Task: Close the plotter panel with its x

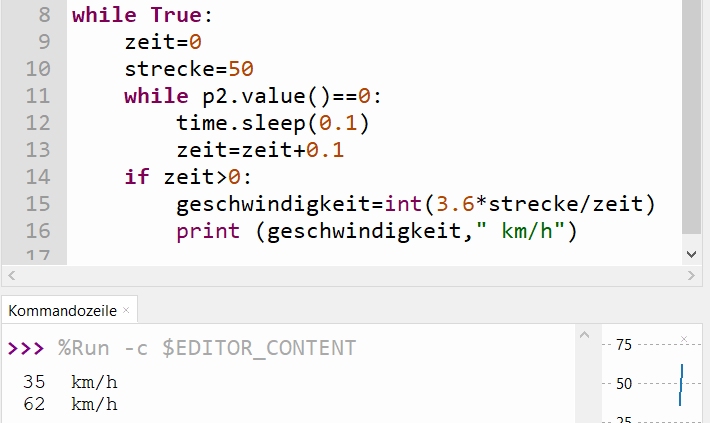Action: click(x=683, y=339)
